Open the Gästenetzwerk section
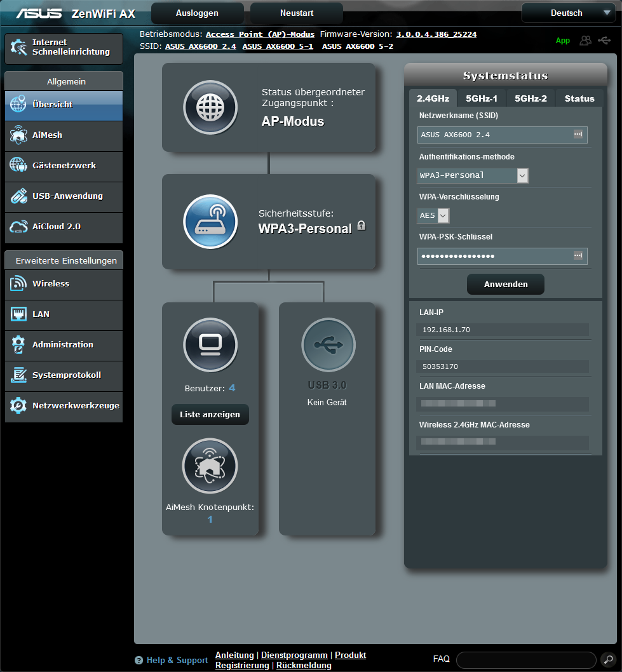 click(x=64, y=166)
